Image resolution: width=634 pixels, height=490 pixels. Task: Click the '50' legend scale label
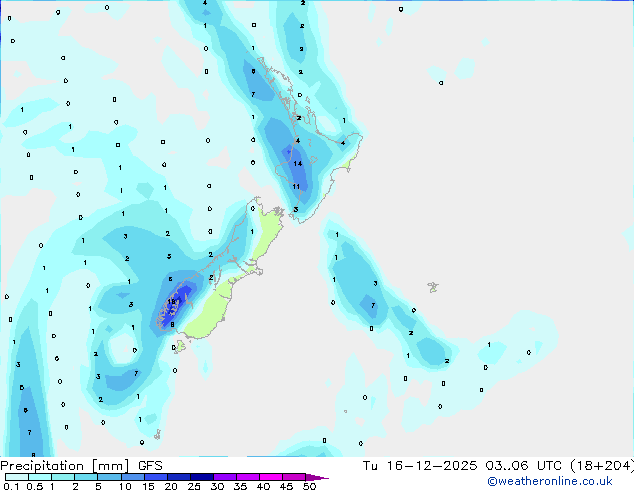(x=309, y=486)
